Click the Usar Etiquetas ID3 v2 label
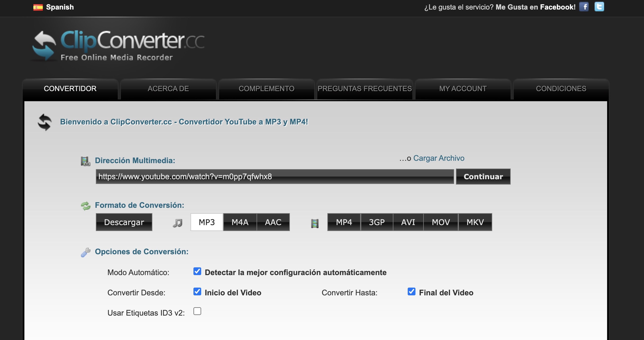Image resolution: width=644 pixels, height=340 pixels. (x=146, y=313)
